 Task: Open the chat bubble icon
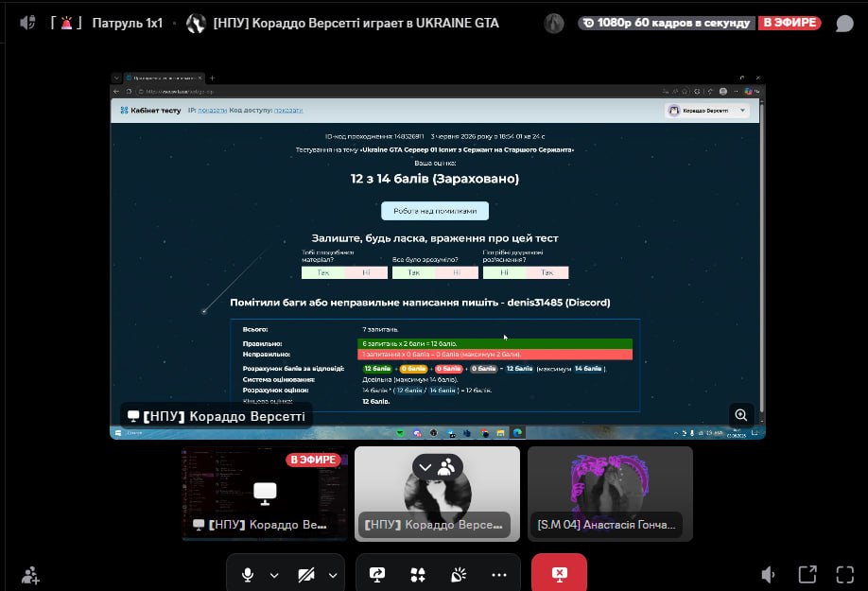[x=844, y=24]
